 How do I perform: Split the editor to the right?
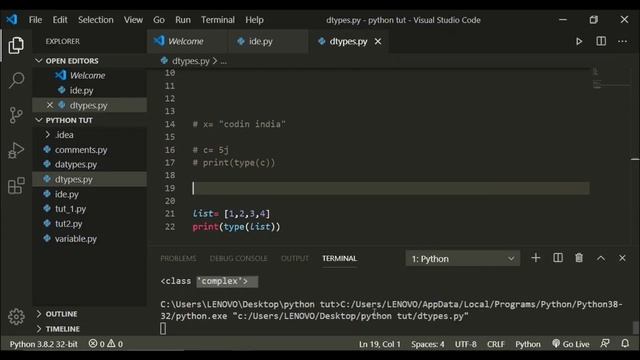click(601, 41)
